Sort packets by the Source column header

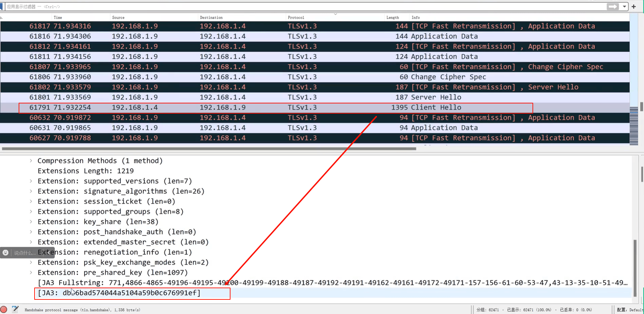coord(118,18)
